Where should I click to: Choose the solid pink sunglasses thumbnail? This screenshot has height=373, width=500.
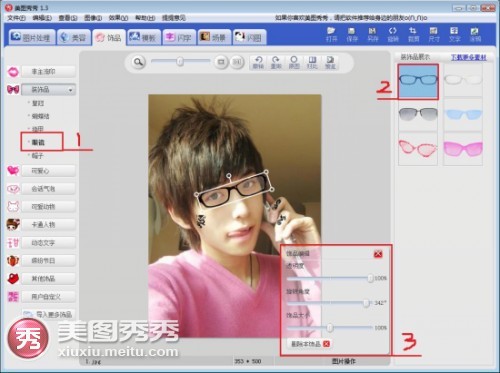pyautogui.click(x=463, y=149)
